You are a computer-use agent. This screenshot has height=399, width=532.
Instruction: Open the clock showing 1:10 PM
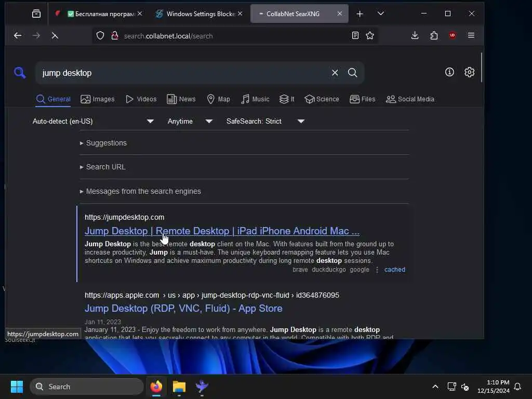click(x=494, y=387)
